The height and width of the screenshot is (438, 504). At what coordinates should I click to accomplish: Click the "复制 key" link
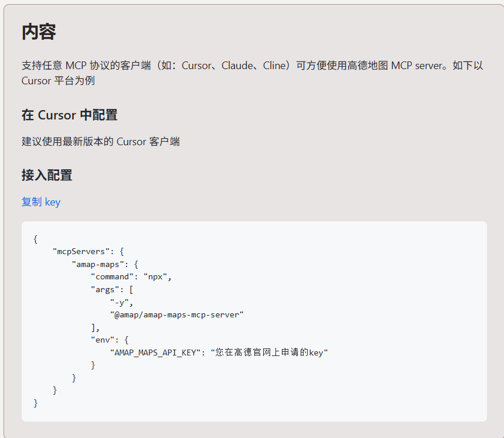(41, 202)
